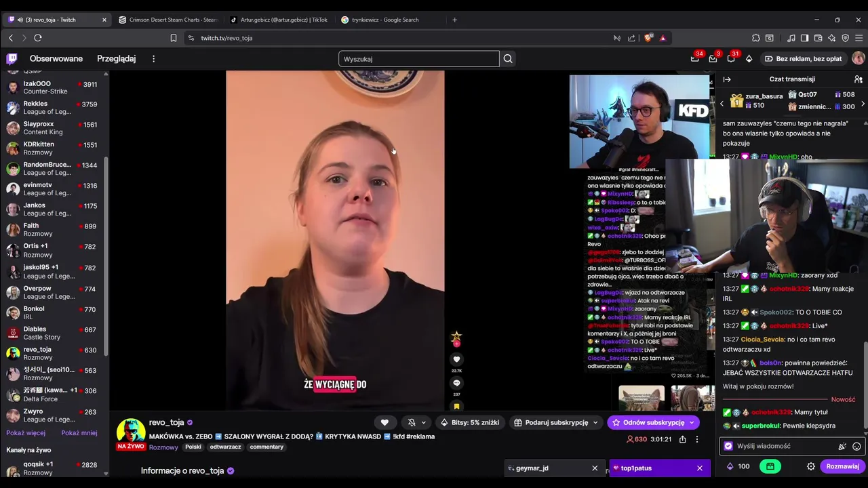The image size is (868, 488).
Task: Open the user avatar menu
Action: [858, 59]
